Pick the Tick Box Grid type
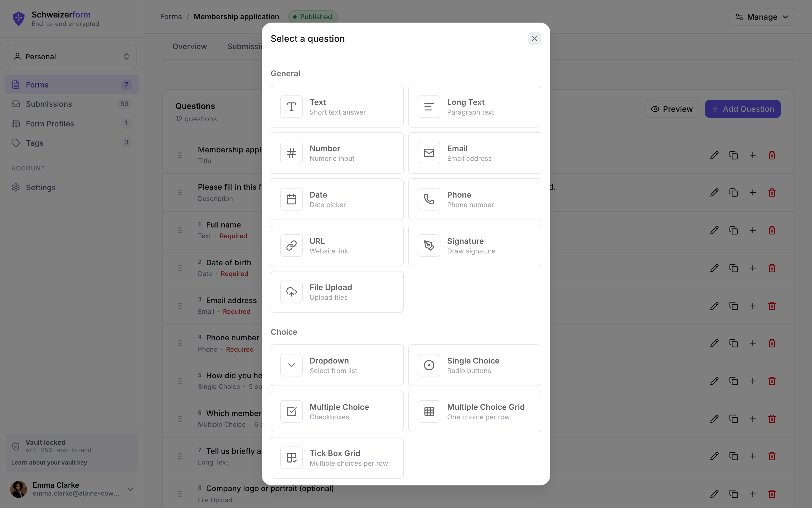The height and width of the screenshot is (508, 812). click(337, 457)
